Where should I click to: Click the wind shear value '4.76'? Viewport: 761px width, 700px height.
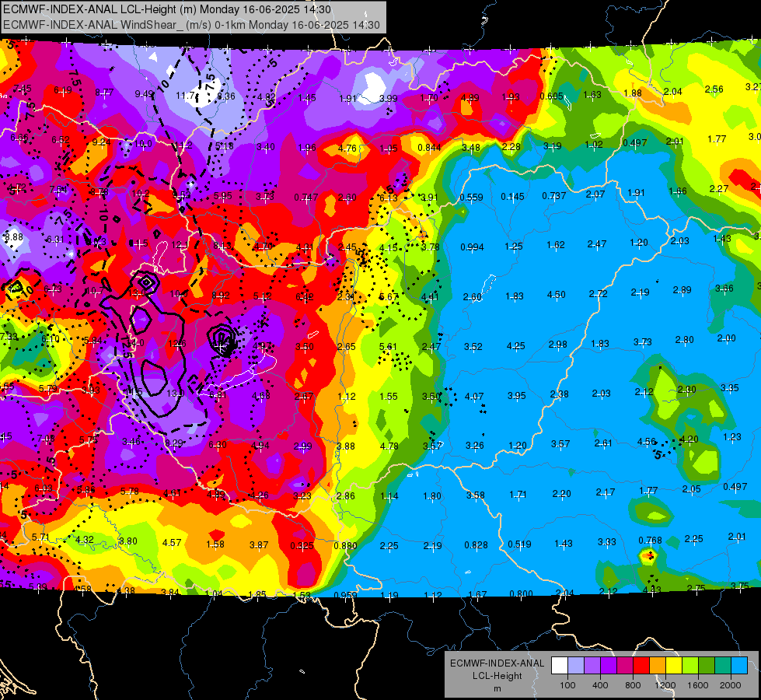click(347, 148)
